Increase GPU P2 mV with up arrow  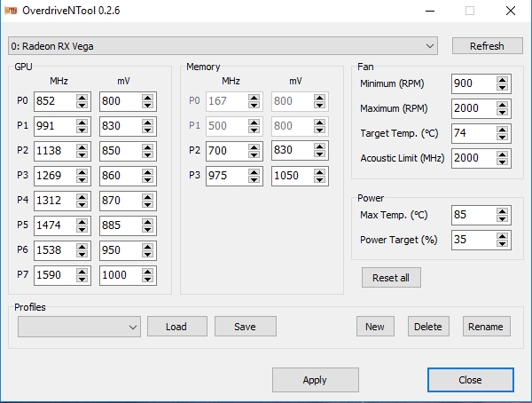tap(147, 147)
